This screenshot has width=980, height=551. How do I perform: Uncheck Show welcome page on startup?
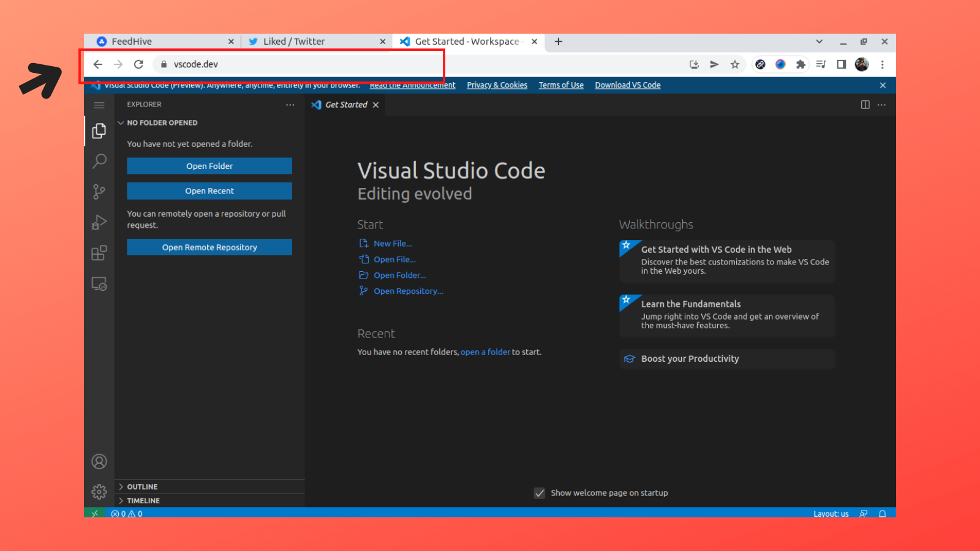pyautogui.click(x=540, y=493)
